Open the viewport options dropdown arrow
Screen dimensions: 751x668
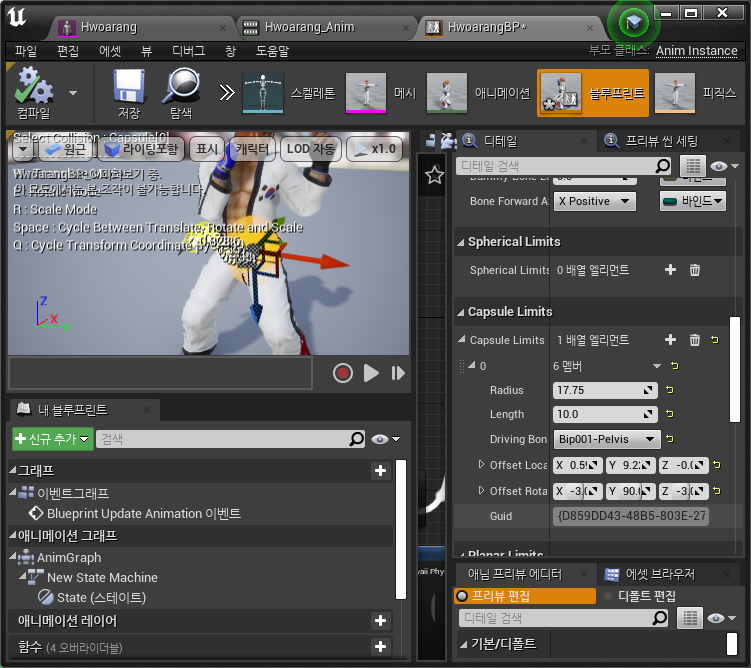(x=23, y=150)
